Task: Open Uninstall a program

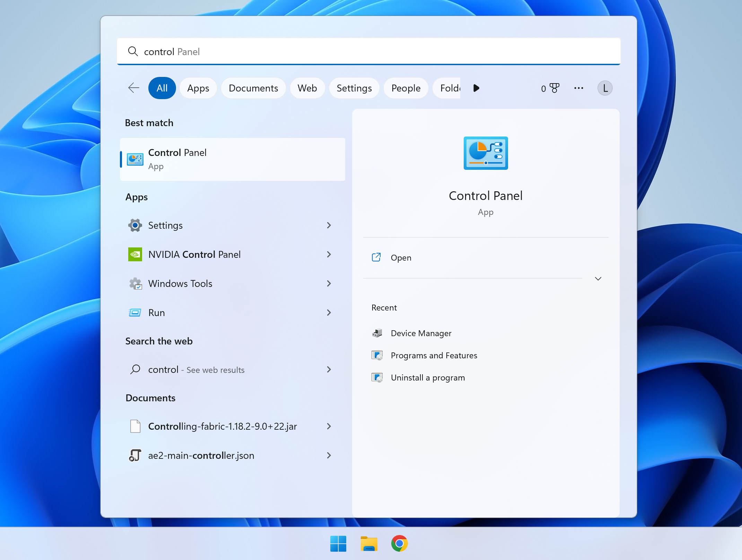Action: (428, 377)
